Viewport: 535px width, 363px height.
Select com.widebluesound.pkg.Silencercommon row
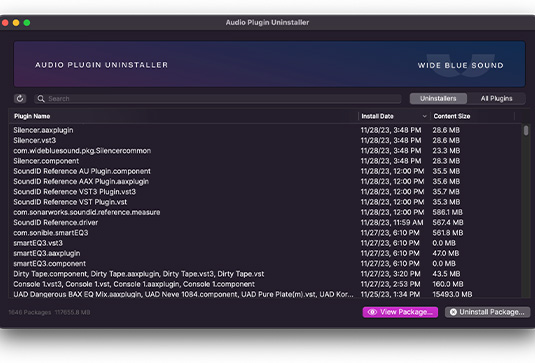click(265, 150)
